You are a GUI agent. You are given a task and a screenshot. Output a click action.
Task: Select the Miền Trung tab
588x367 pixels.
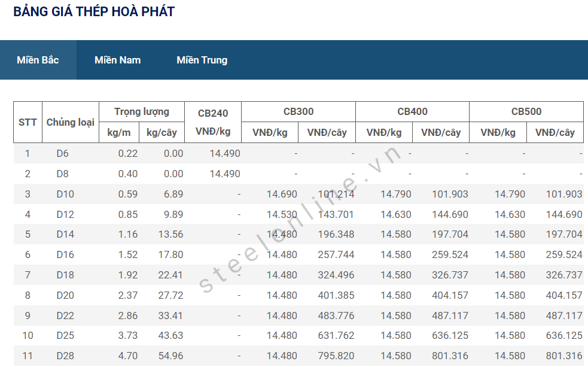(x=202, y=60)
